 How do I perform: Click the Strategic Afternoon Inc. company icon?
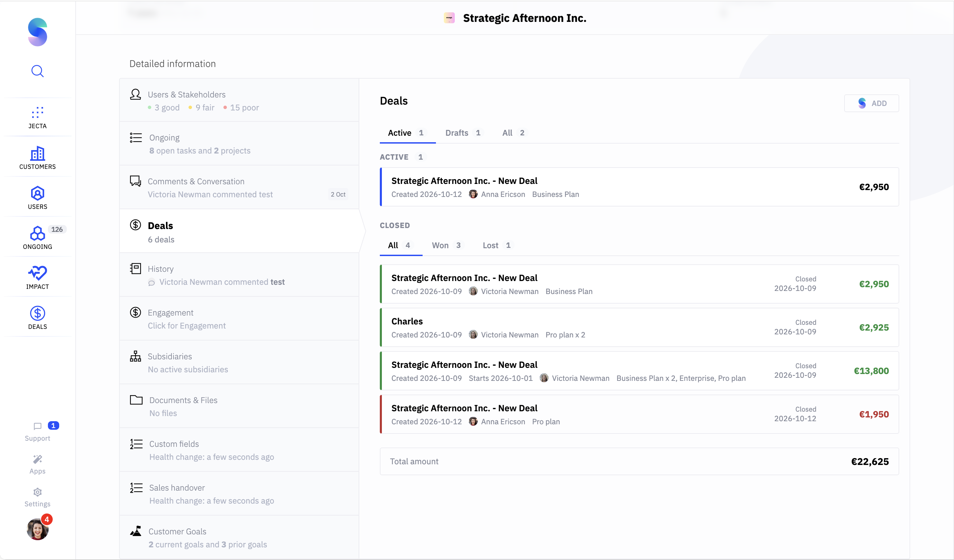pyautogui.click(x=449, y=18)
